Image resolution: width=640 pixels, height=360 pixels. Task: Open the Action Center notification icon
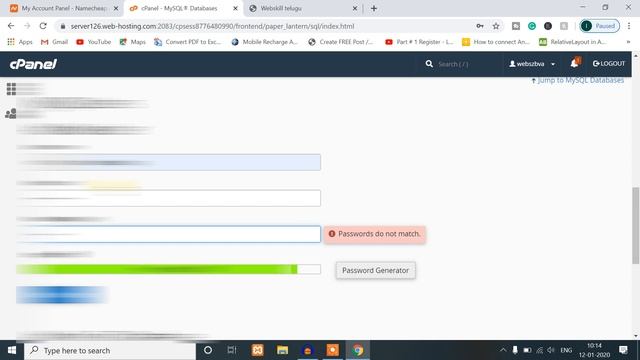pos(623,350)
